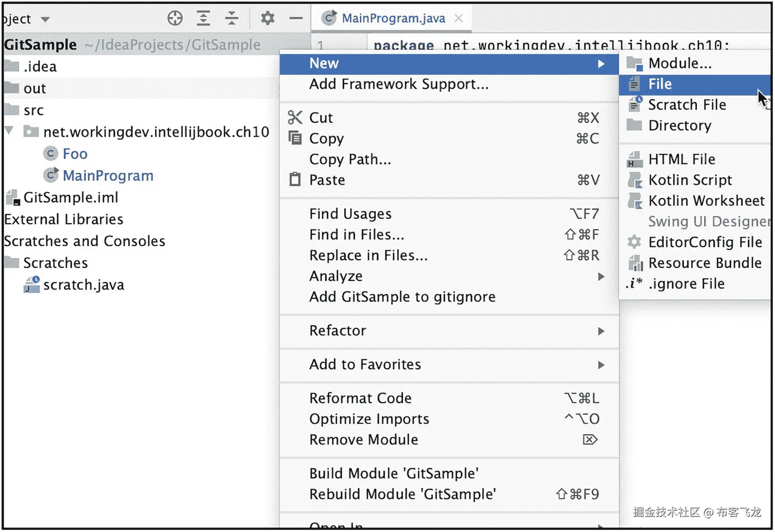
Task: Click the Cut scissors icon
Action: 295,118
